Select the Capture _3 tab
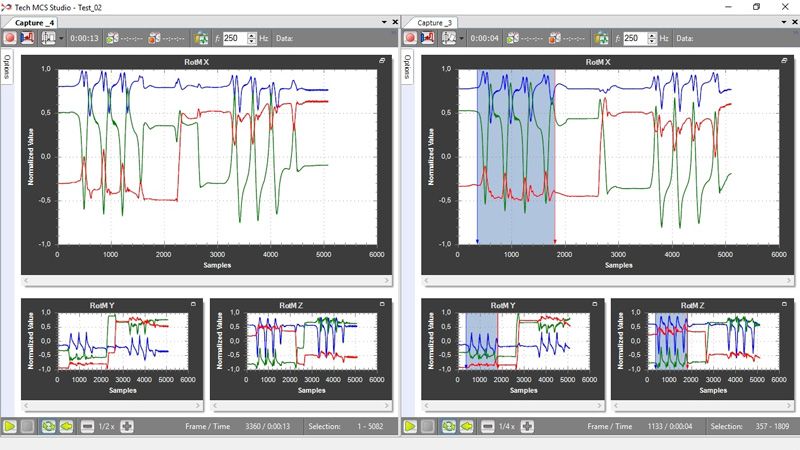 point(434,22)
